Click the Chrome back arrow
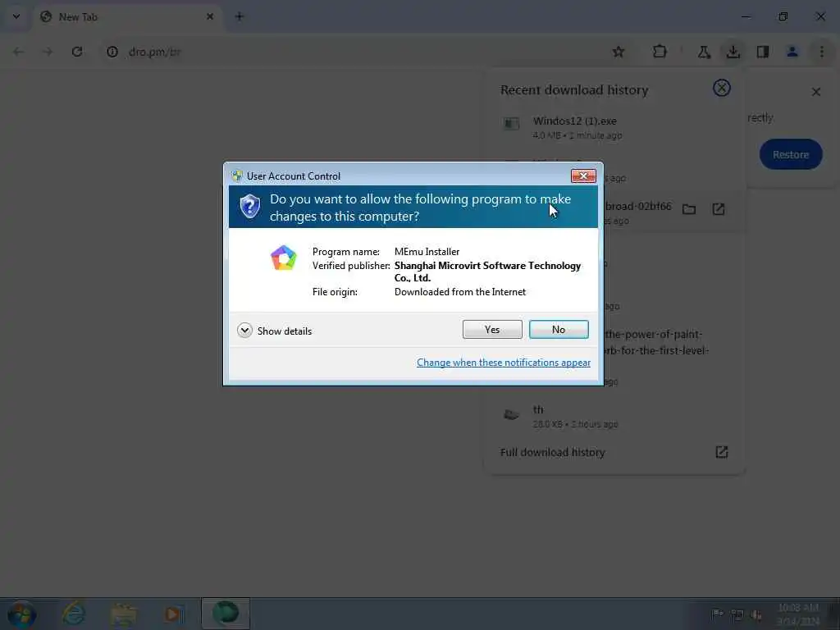The width and height of the screenshot is (840, 630). tap(18, 52)
